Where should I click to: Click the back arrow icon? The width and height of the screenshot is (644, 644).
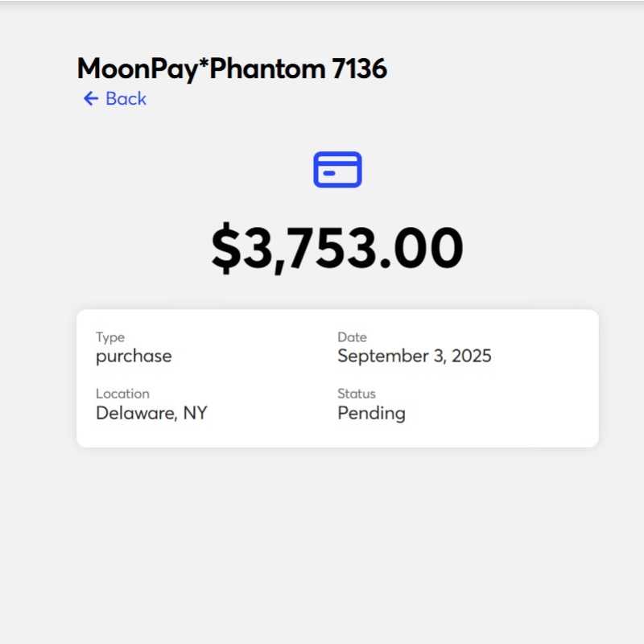click(x=91, y=98)
